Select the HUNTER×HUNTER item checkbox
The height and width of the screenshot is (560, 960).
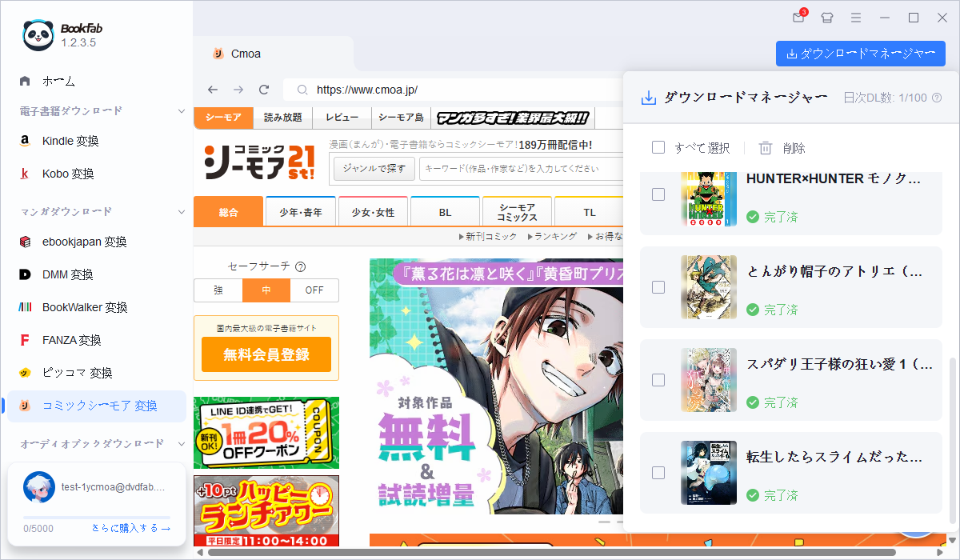pos(658,194)
